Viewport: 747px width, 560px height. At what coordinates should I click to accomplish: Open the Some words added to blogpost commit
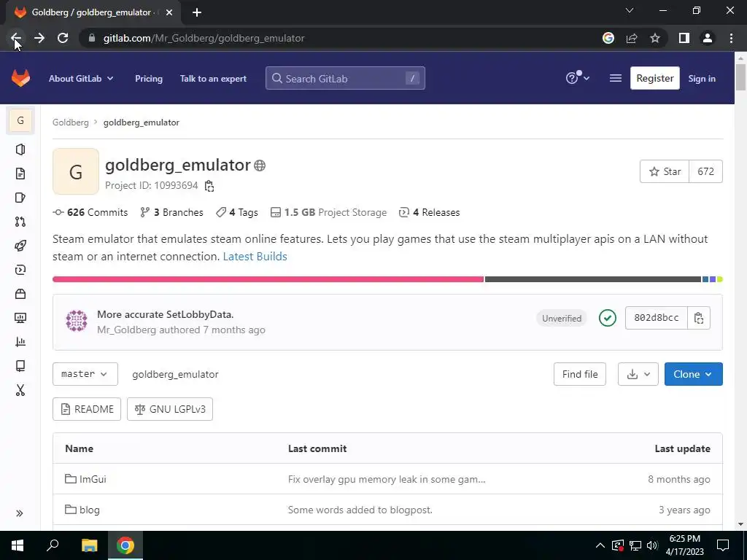click(360, 510)
